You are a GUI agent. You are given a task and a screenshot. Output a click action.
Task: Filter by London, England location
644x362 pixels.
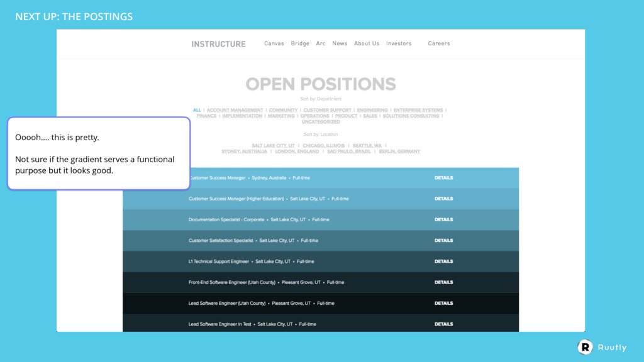click(x=297, y=151)
